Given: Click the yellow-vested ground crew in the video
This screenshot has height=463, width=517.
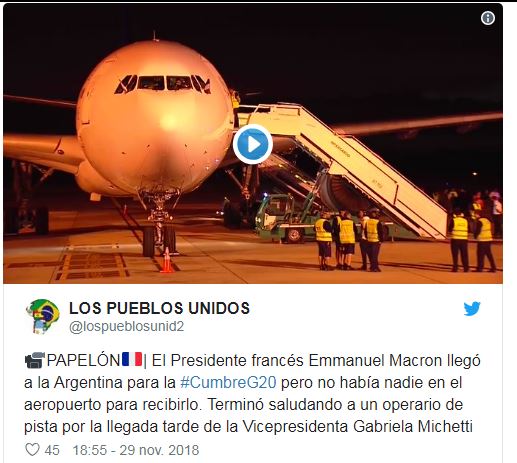Looking at the screenshot, I should pyautogui.click(x=348, y=240).
